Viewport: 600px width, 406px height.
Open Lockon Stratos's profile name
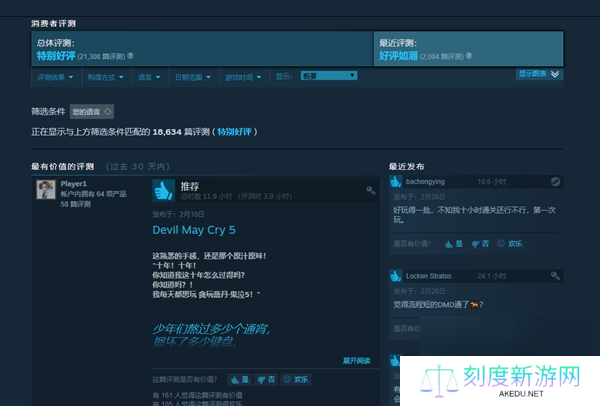(429, 276)
